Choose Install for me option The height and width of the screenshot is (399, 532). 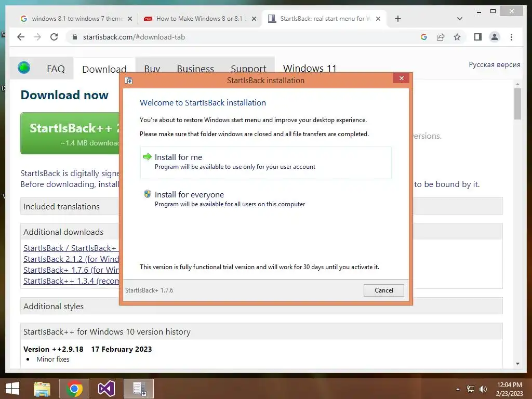coord(265,162)
